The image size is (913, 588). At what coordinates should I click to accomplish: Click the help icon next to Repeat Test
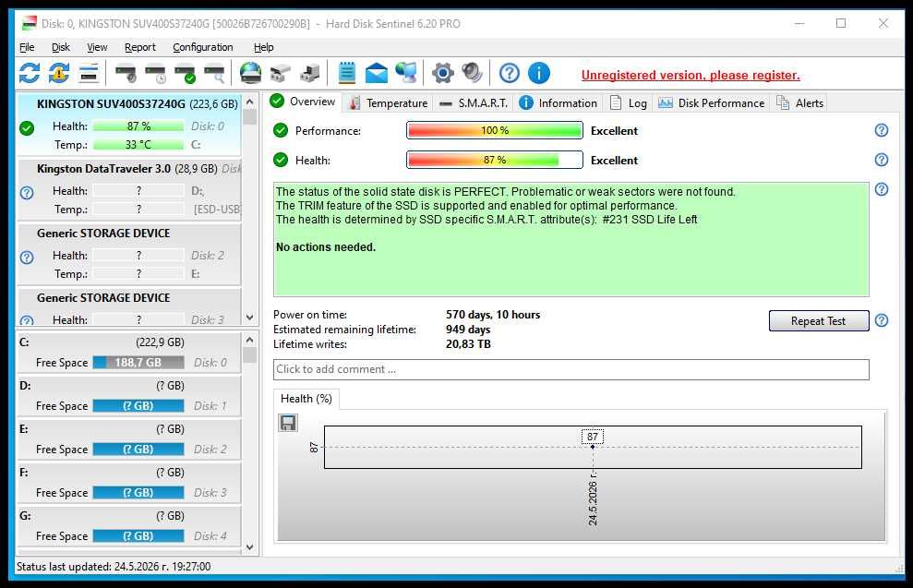882,320
